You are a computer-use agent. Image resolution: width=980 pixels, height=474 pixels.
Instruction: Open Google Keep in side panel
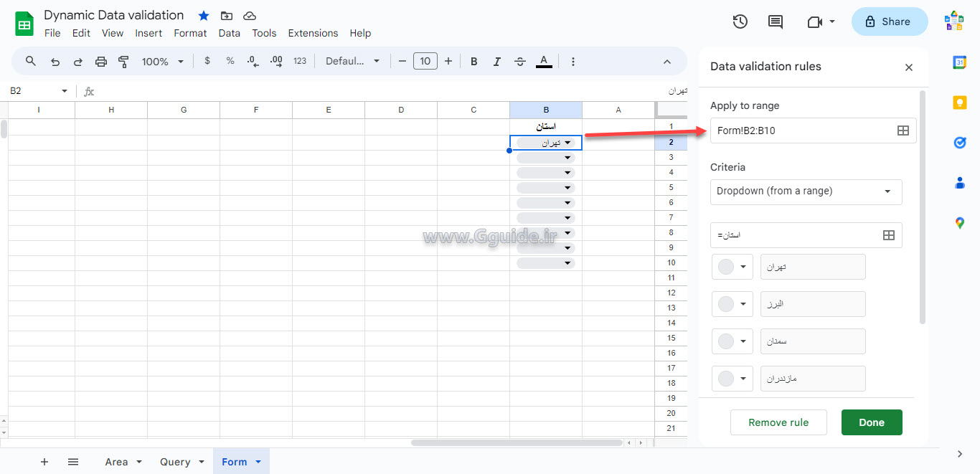point(959,103)
